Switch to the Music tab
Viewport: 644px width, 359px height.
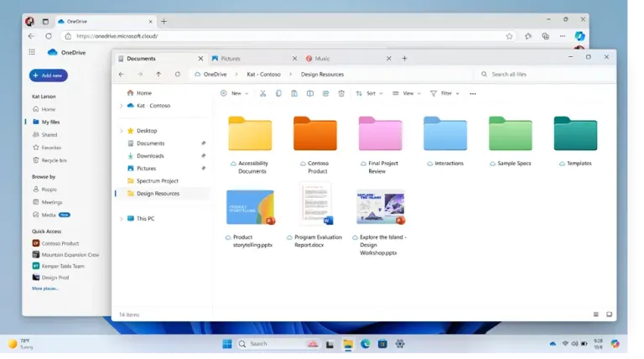(348, 59)
